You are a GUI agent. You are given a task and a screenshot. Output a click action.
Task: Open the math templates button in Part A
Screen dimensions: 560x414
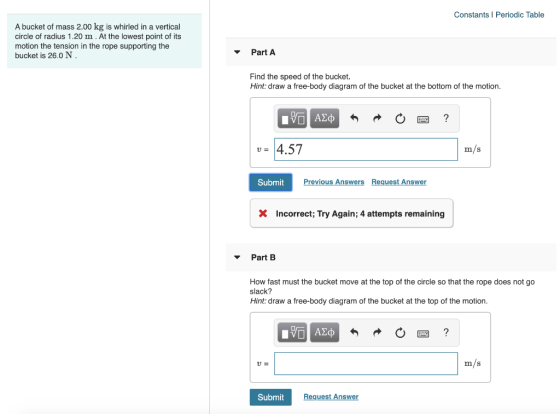pyautogui.click(x=292, y=118)
